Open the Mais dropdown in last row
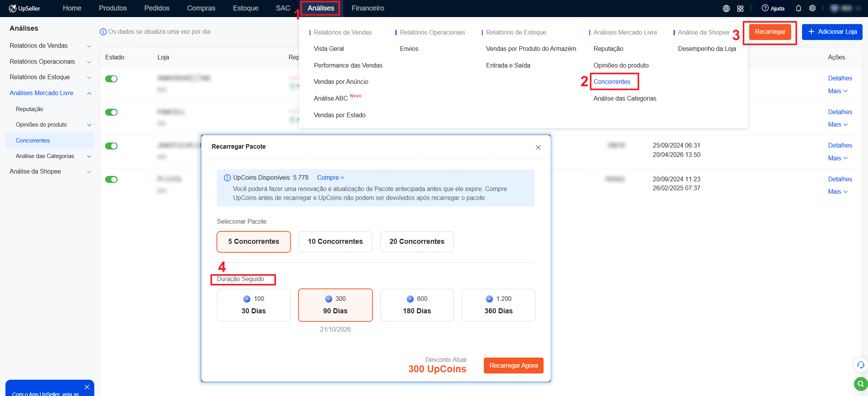Screen dimensions: 868x396 [838, 191]
